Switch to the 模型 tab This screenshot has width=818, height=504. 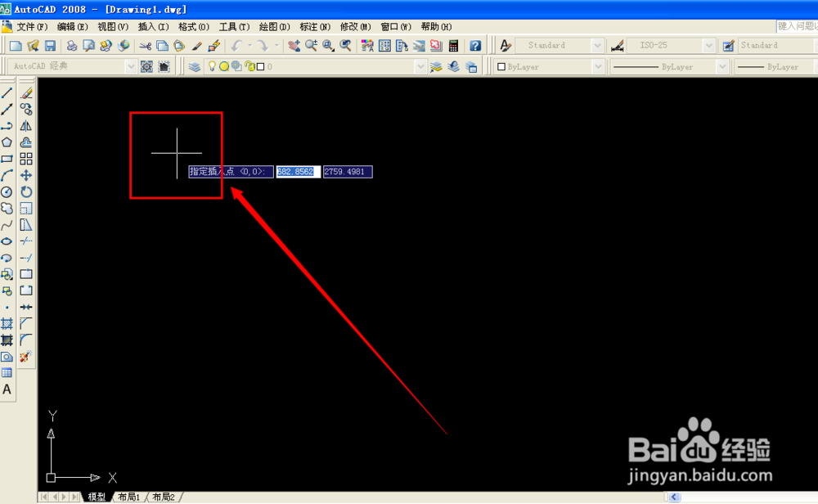click(x=97, y=497)
